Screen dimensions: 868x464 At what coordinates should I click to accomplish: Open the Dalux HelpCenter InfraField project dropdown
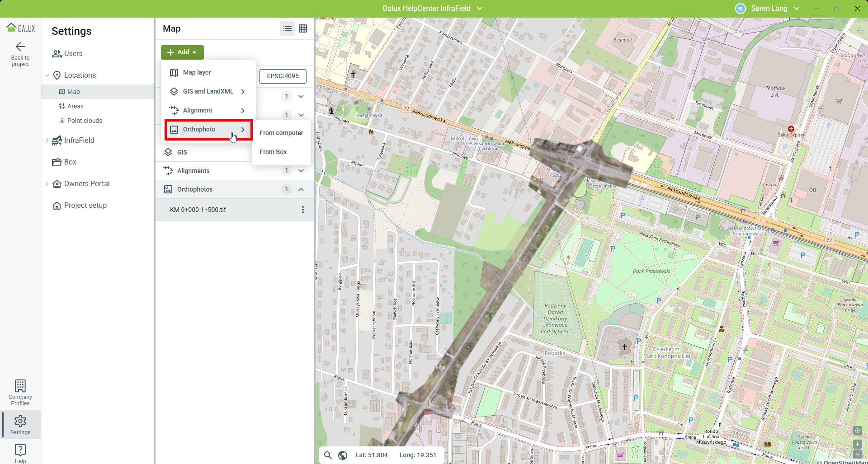coord(433,9)
